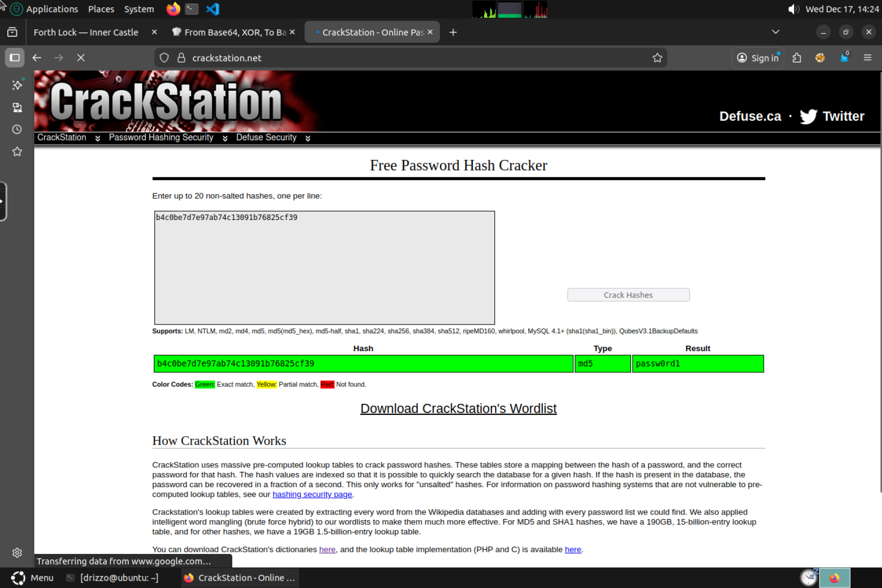Click the system monitor graph applet
The height and width of the screenshot is (588, 882).
point(510,9)
